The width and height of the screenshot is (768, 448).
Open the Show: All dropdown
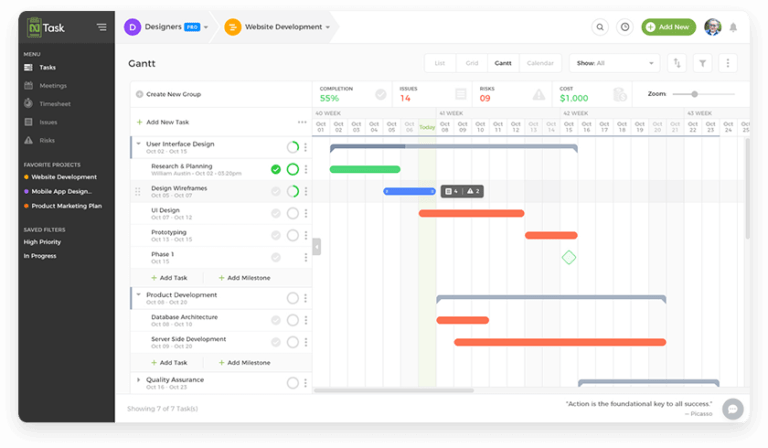point(614,63)
